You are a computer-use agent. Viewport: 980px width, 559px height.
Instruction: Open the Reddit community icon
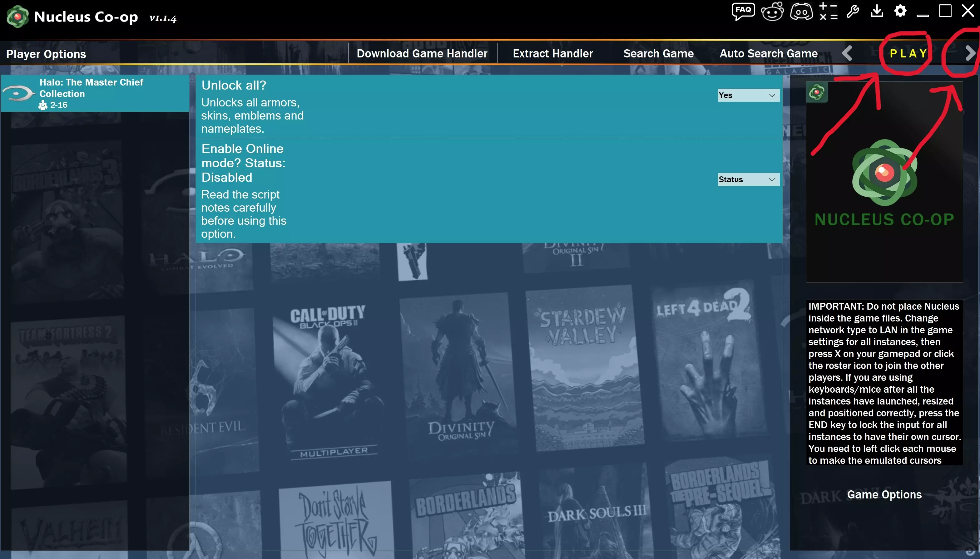pos(772,11)
